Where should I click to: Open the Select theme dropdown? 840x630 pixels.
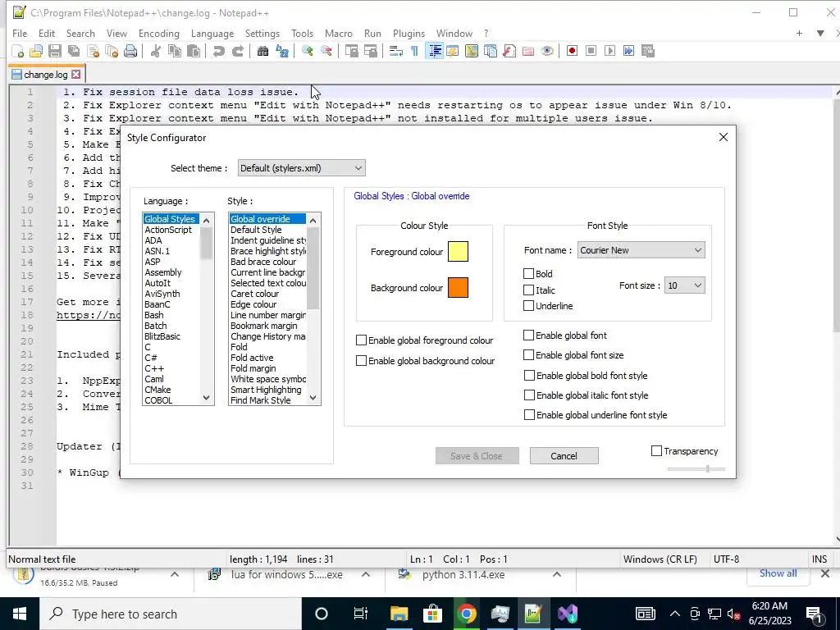(x=302, y=168)
